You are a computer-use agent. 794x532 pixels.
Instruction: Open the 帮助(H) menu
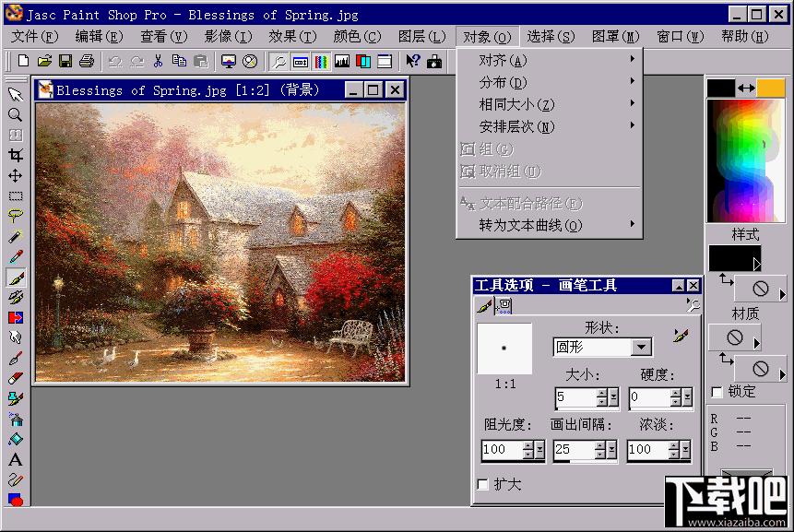coord(745,37)
